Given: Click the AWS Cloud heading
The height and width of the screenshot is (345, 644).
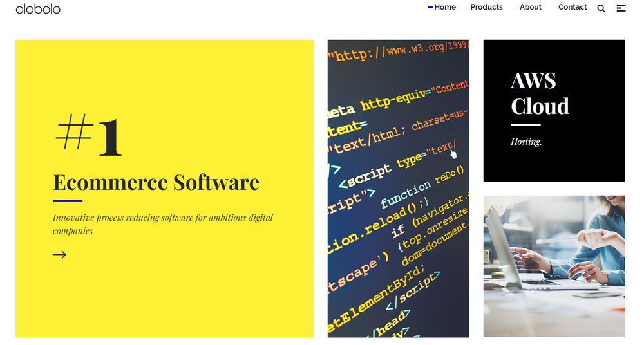Looking at the screenshot, I should coord(540,93).
